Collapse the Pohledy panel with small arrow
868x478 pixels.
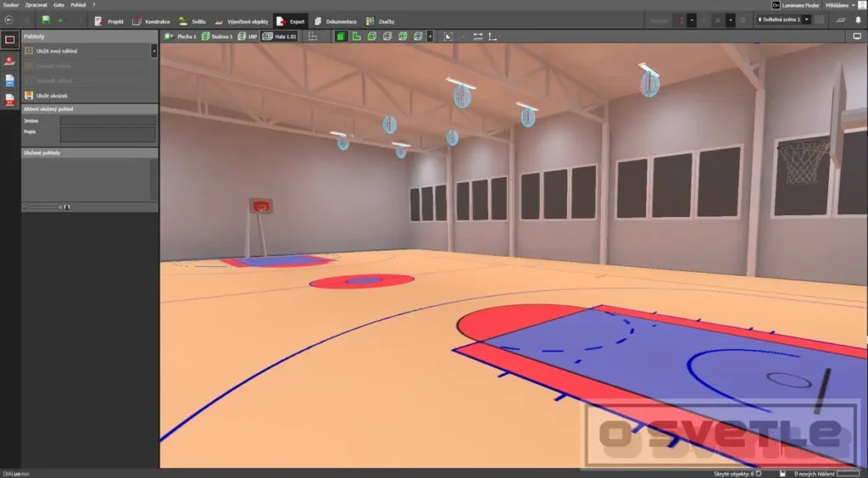pos(154,50)
